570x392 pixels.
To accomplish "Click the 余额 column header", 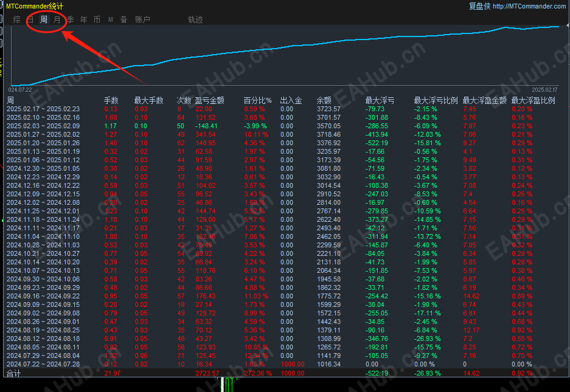I will (x=324, y=101).
